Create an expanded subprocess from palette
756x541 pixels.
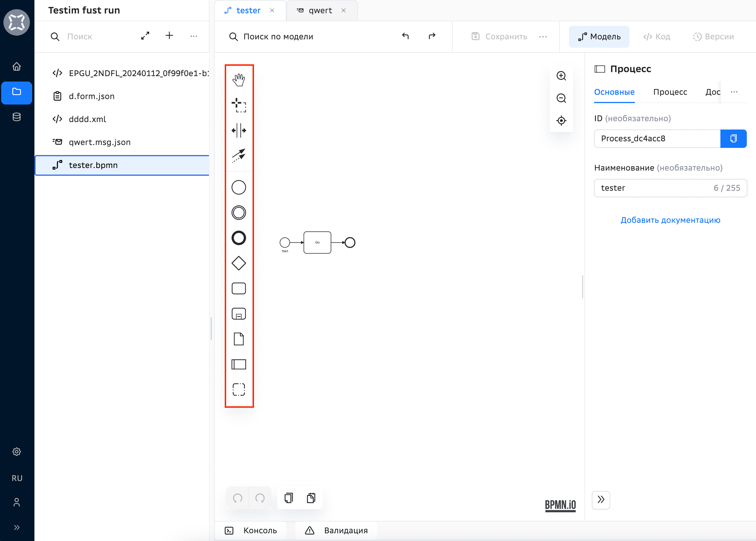click(x=238, y=314)
